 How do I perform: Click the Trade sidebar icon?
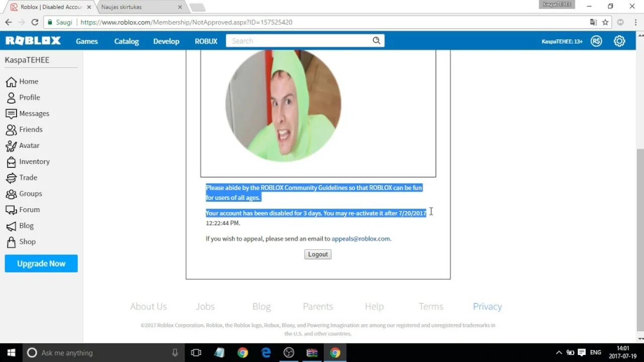(11, 177)
